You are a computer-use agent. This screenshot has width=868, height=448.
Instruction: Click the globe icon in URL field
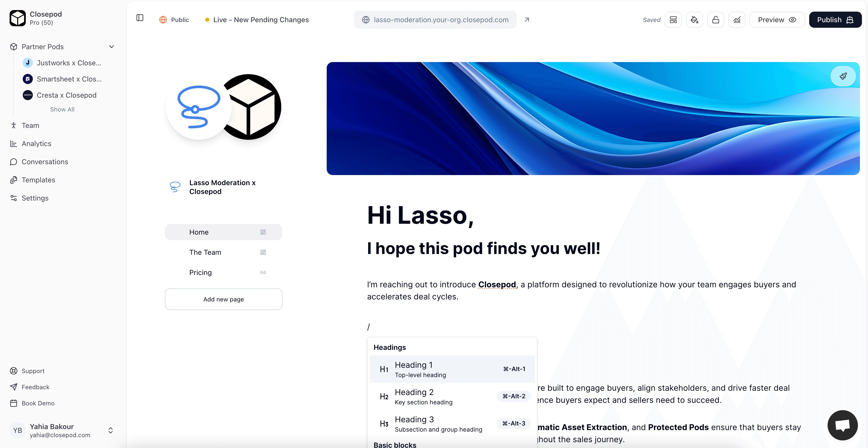(x=366, y=20)
